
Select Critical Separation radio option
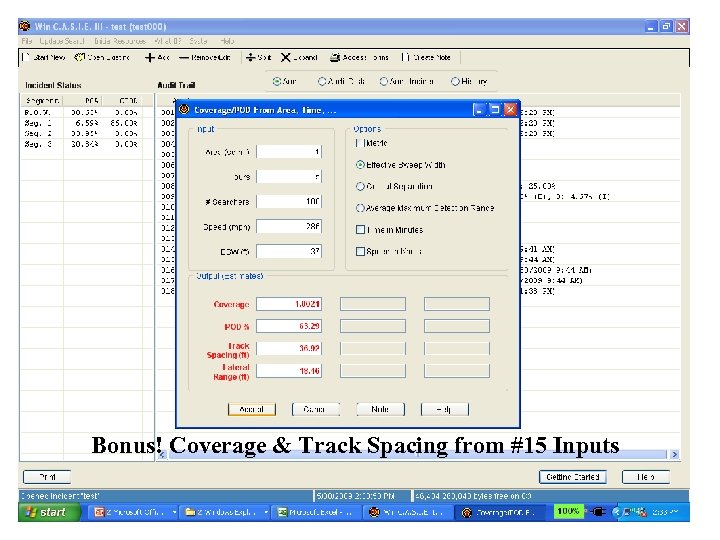pyautogui.click(x=360, y=186)
